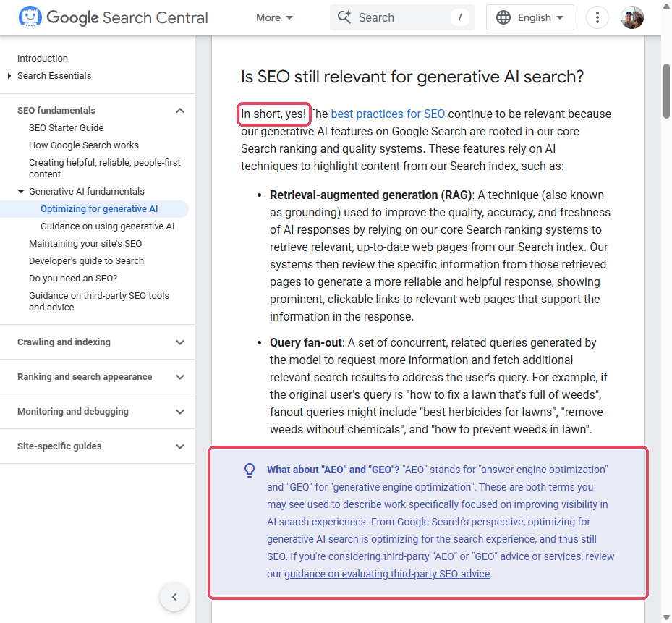
Task: Expand Monitoring and debugging section chevron
Action: click(x=180, y=412)
